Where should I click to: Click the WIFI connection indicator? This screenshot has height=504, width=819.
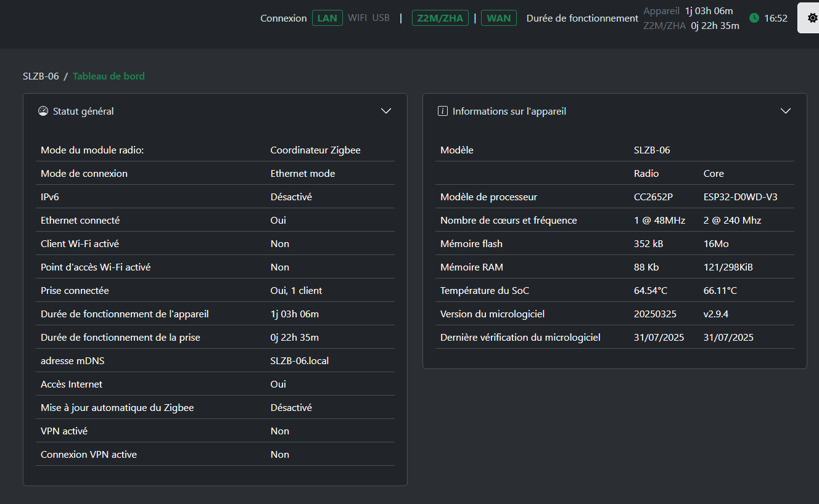[x=357, y=18]
